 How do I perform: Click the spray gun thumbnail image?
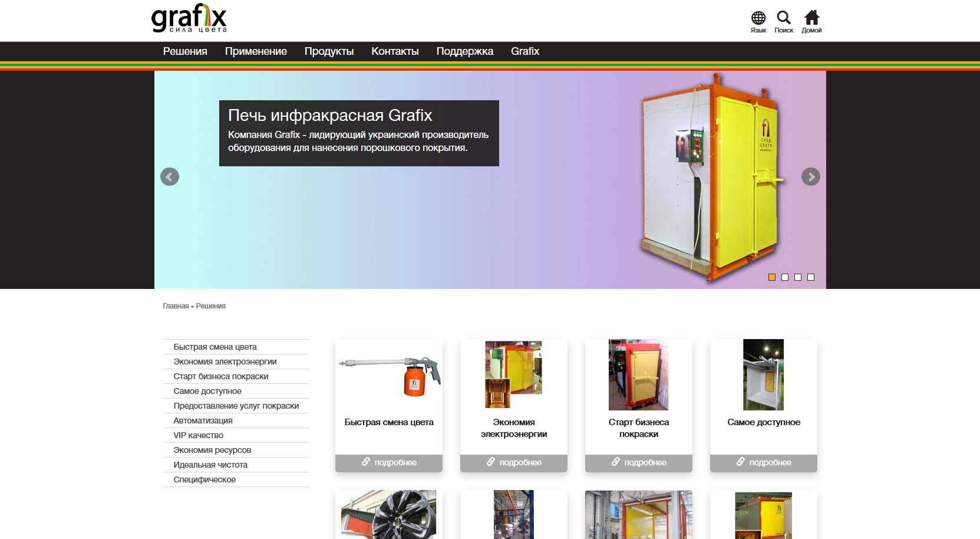coord(390,375)
